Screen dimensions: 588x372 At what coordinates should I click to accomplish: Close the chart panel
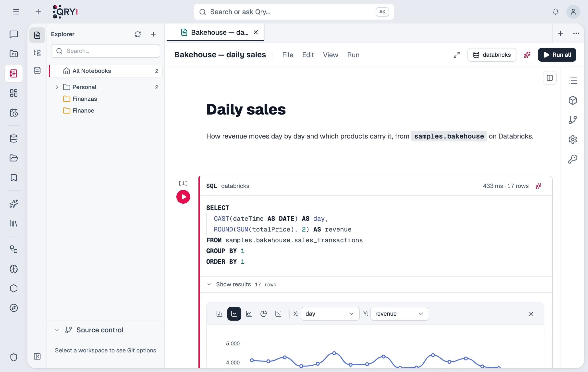[531, 314]
